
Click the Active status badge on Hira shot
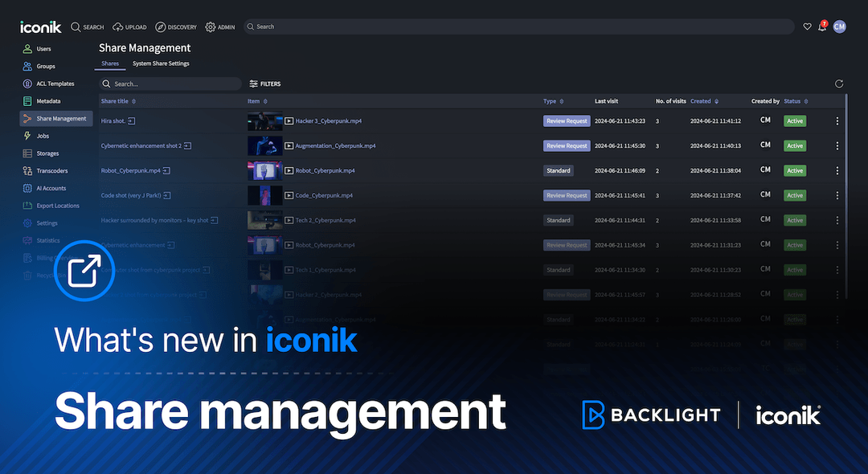(x=794, y=121)
